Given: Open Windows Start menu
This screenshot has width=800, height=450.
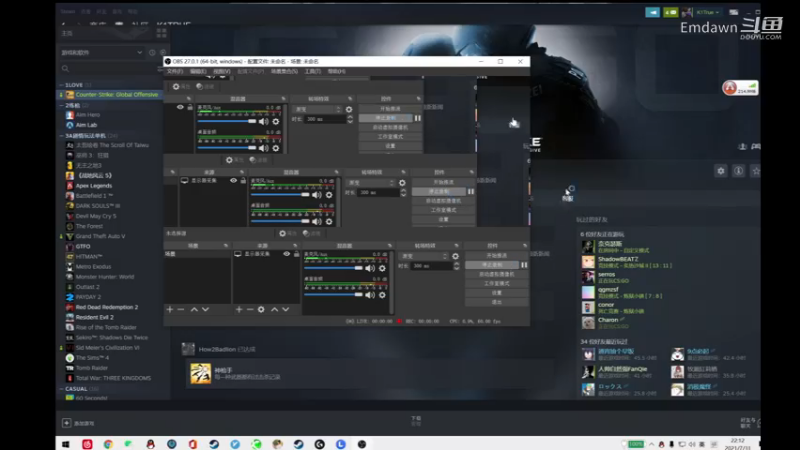Looking at the screenshot, I should pyautogui.click(x=65, y=444).
